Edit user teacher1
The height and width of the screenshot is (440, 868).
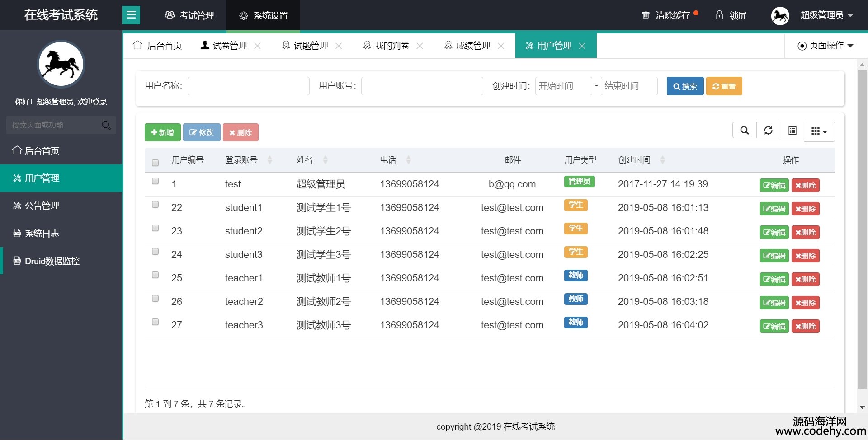pyautogui.click(x=774, y=279)
